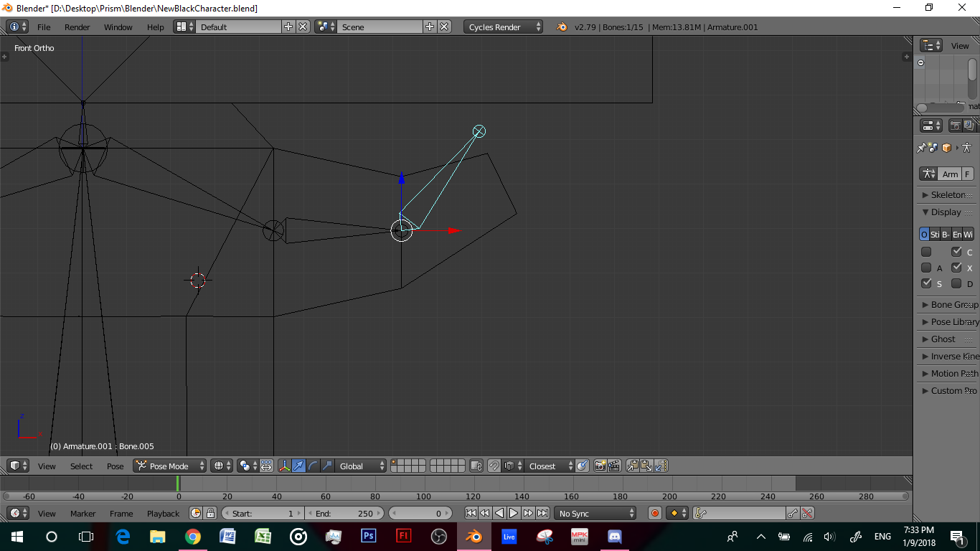The image size is (980, 551).
Task: Click the End frame field
Action: [x=345, y=513]
